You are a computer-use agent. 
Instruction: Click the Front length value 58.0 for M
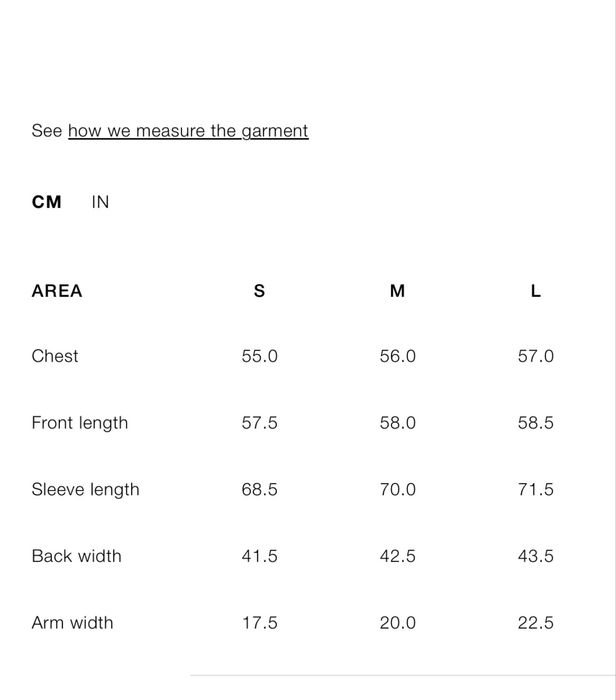point(398,423)
